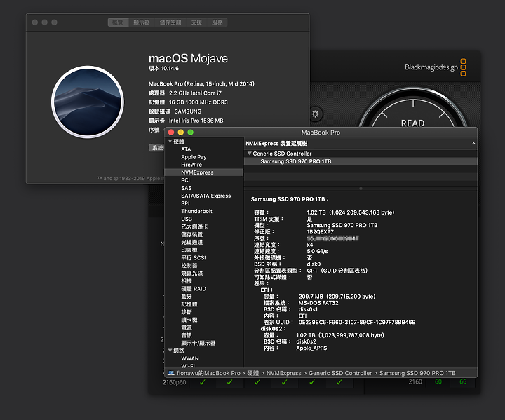Click the 系統報告 button in About This Mac
505x420 pixels.
(157, 147)
